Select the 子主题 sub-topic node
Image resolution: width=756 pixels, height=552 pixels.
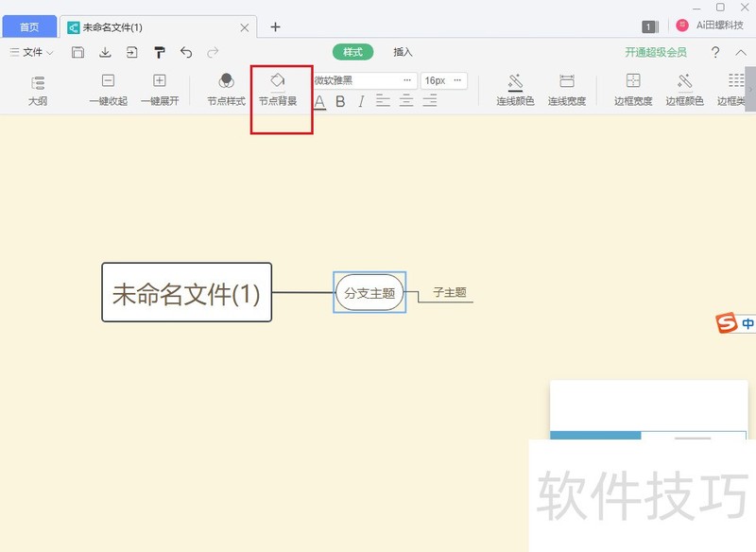[x=450, y=292]
